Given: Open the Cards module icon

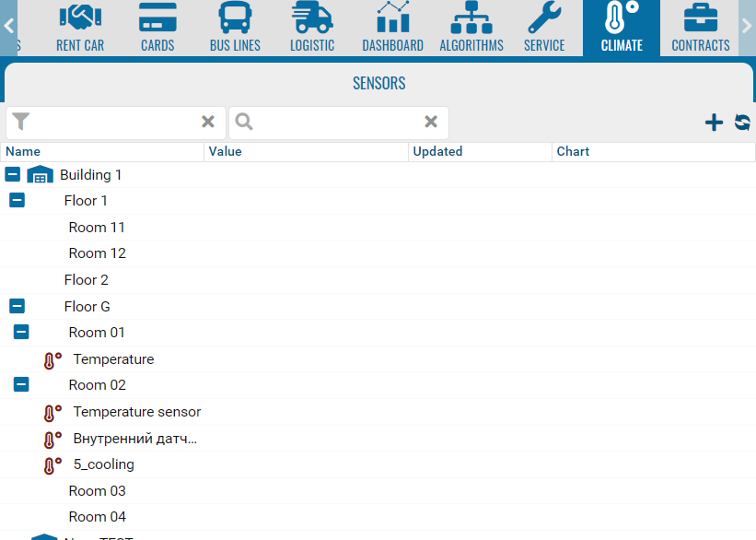Looking at the screenshot, I should point(157,18).
